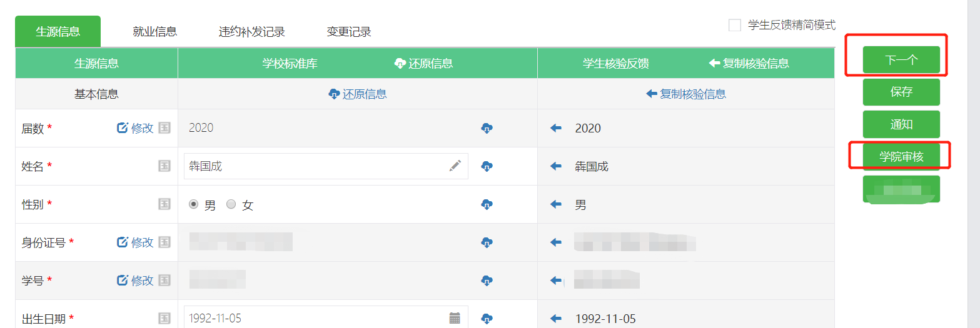Switch to the 就业信息 tab
Image resolution: width=980 pixels, height=328 pixels.
click(154, 31)
